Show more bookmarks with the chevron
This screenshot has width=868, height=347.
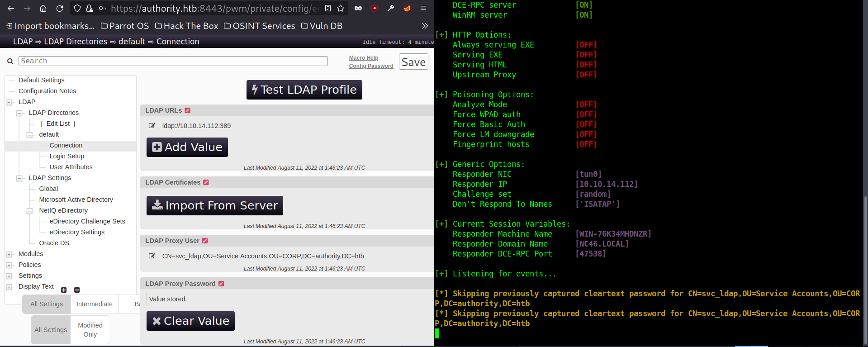point(425,26)
